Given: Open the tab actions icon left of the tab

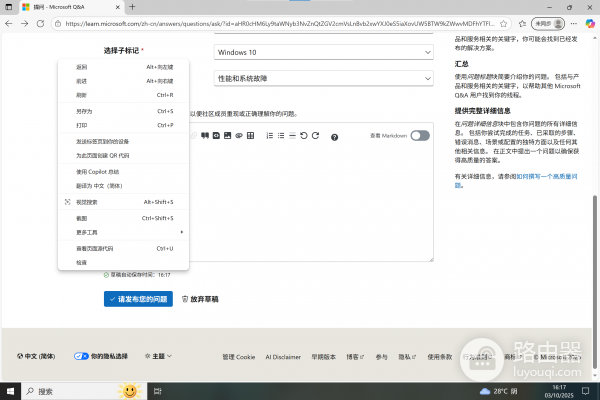Looking at the screenshot, I should 8,7.
